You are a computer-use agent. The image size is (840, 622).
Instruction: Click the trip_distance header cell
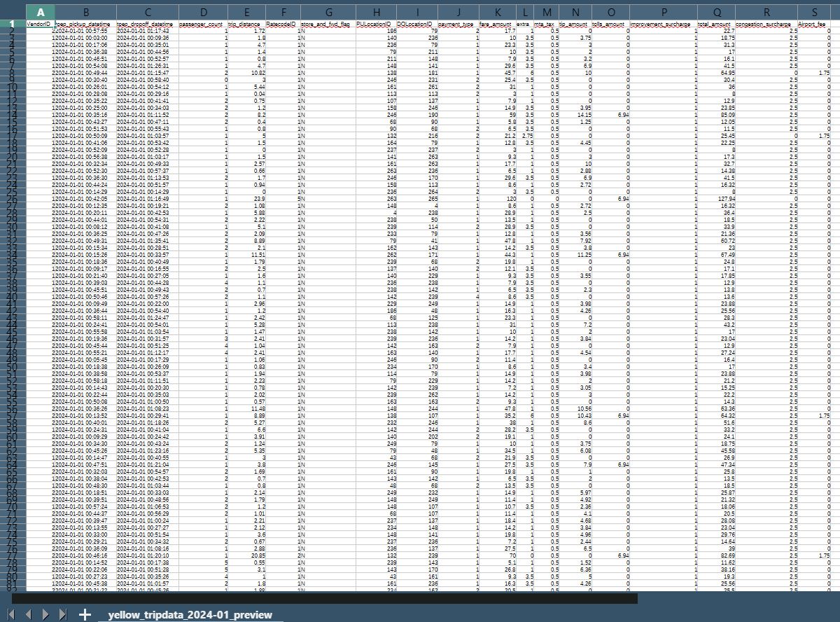pos(247,24)
